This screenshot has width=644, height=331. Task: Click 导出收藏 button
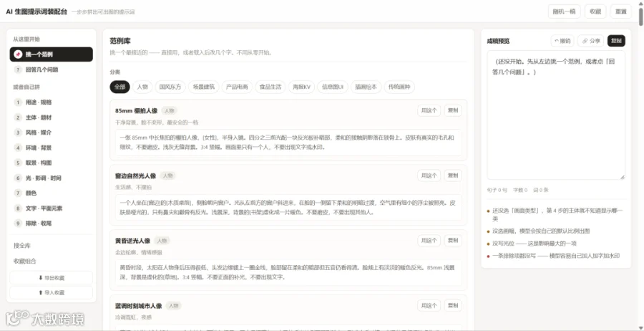tap(52, 278)
